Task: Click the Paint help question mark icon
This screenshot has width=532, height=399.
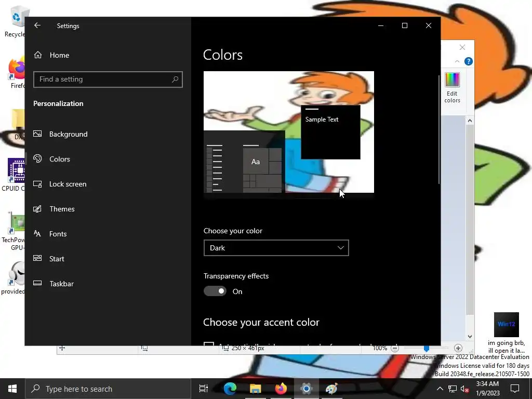Action: coord(468,61)
